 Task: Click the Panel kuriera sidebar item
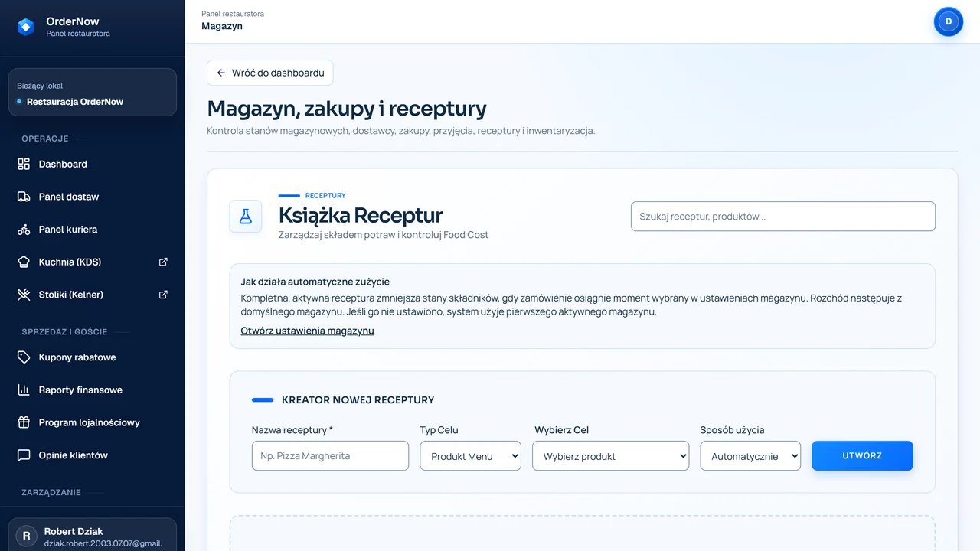(x=93, y=230)
